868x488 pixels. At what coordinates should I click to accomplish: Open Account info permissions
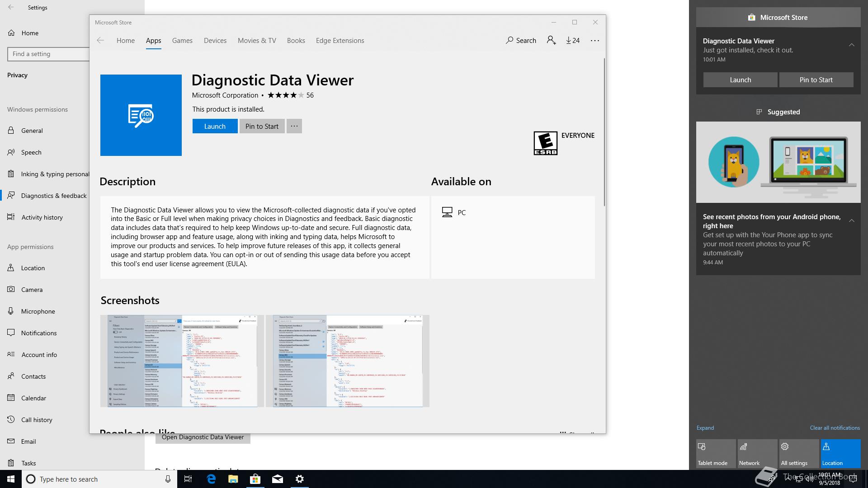(45, 355)
